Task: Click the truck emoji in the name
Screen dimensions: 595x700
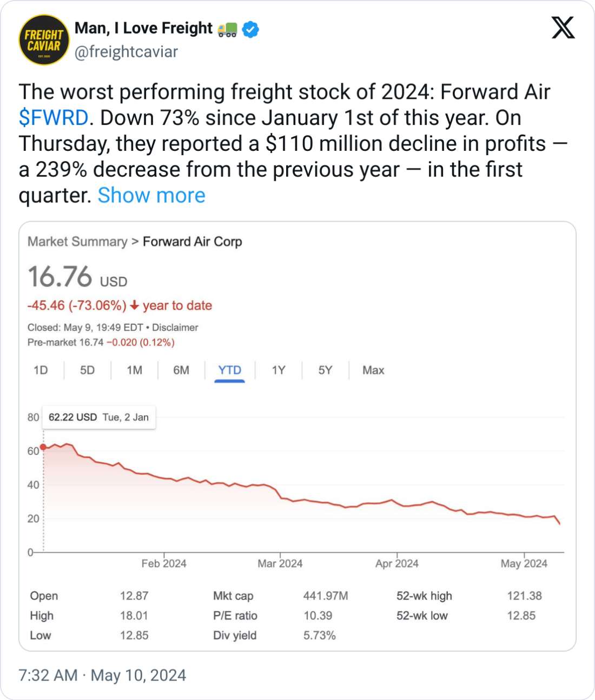Action: click(227, 29)
